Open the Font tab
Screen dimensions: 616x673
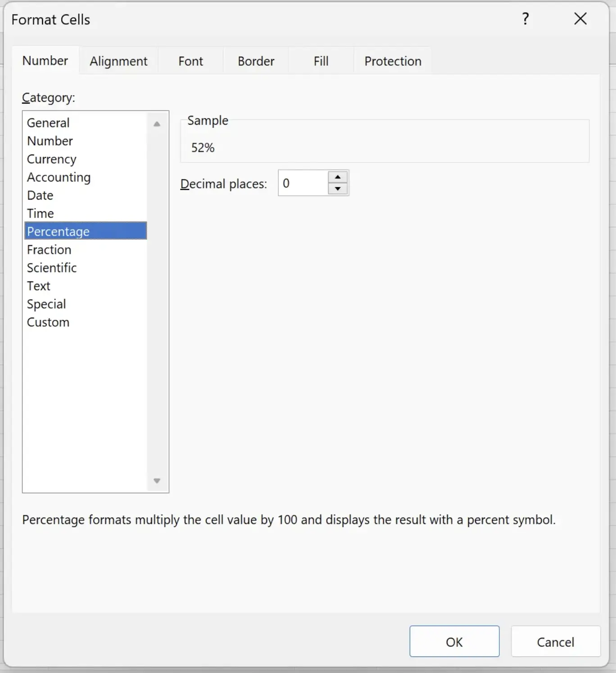point(190,61)
